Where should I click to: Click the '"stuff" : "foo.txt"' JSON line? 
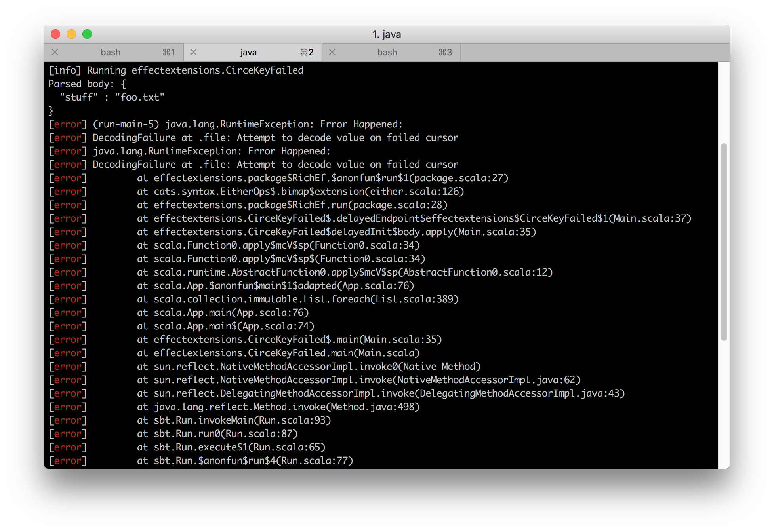(x=112, y=97)
